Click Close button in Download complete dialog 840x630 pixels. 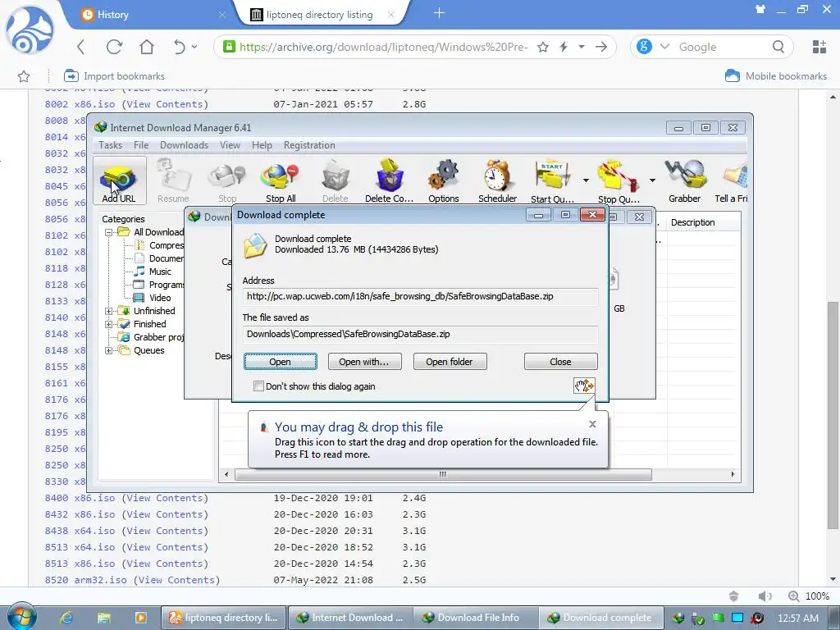tap(560, 362)
